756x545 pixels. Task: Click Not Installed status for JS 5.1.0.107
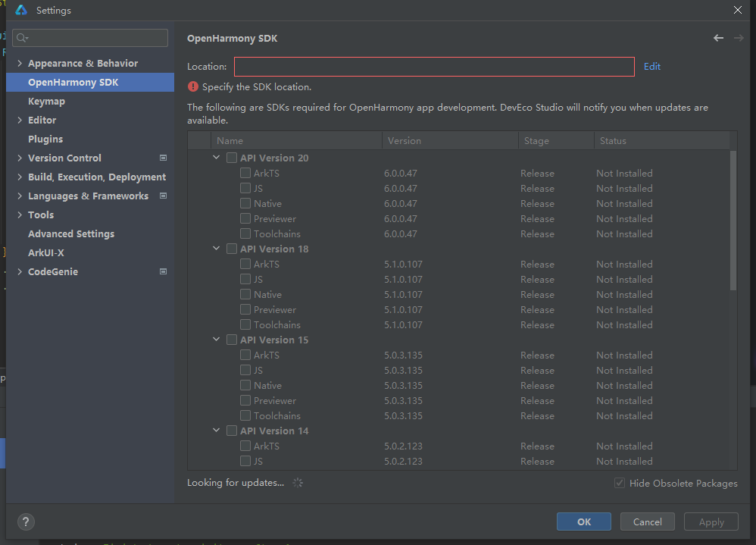click(x=624, y=279)
